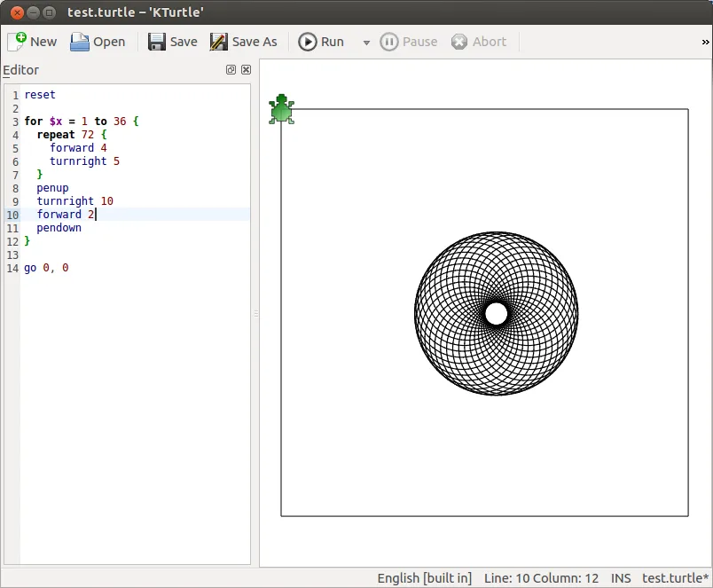Open a file with the Open icon
Viewport: 713px width, 588px height.
(x=80, y=42)
